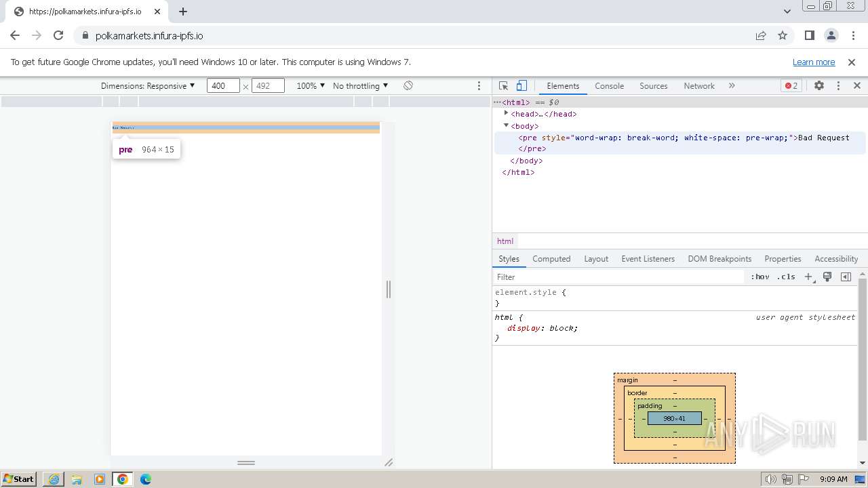This screenshot has width=868, height=488.
Task: Open Chrome profile avatar
Action: pos(831,35)
